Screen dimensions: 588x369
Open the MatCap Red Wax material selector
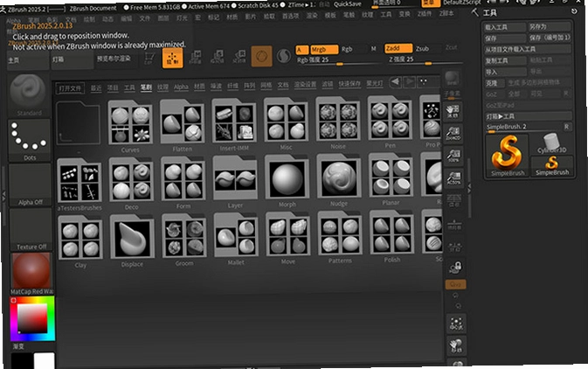[x=31, y=274]
